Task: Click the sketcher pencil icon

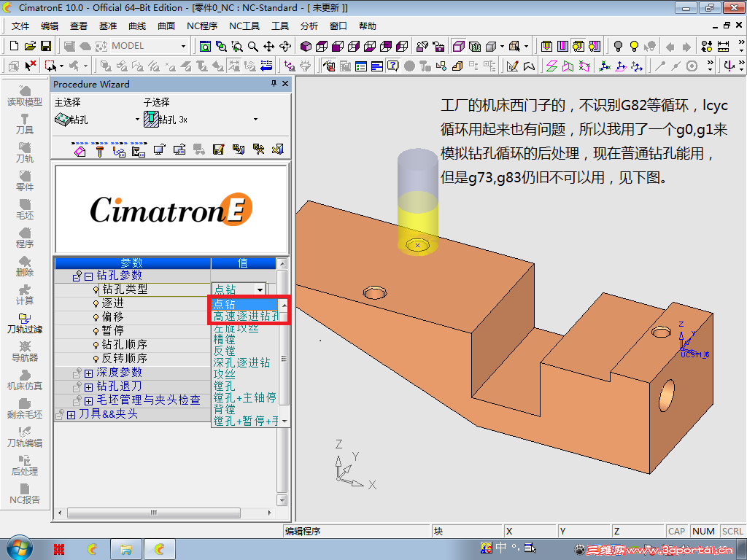Action: [513, 66]
